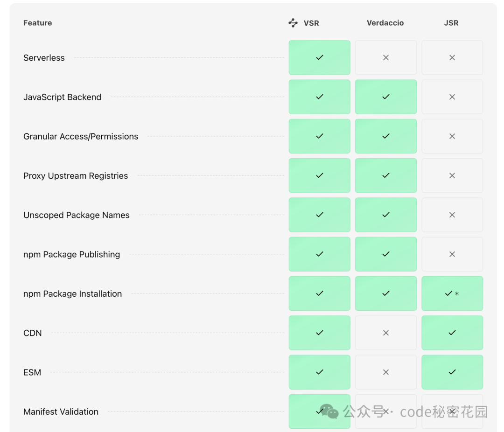Select the "Manifest Validation" feature label
504x432 pixels.
tap(61, 412)
